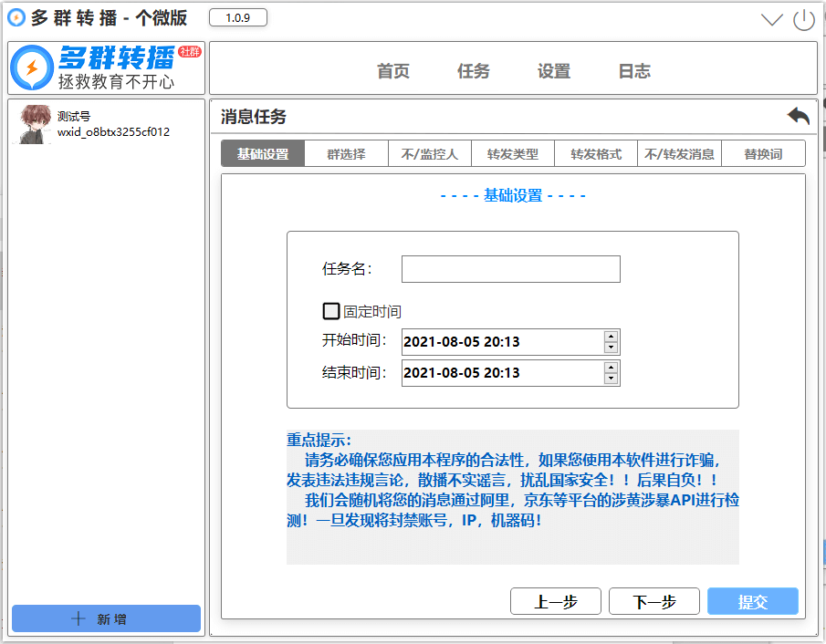Click the 1.0.9 version label
The image size is (826, 644).
coord(238,18)
